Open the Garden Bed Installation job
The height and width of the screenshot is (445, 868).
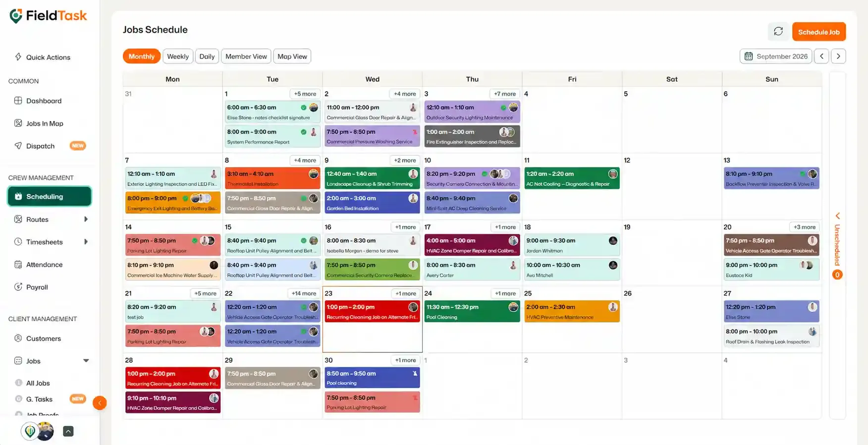point(372,203)
